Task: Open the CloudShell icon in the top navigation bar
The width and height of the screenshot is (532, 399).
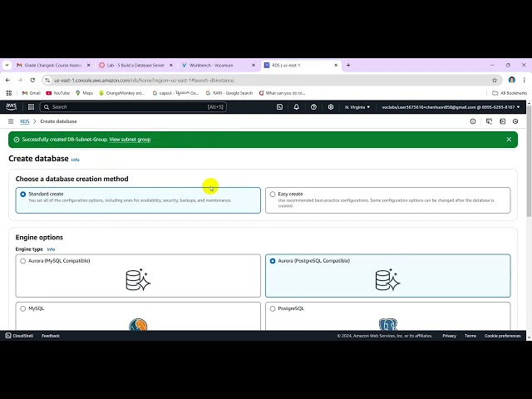Action: (279, 107)
